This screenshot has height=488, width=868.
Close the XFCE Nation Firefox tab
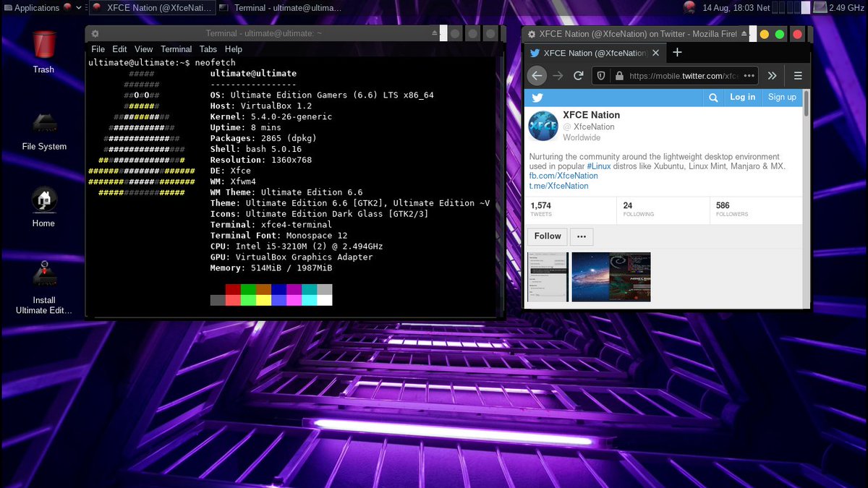pos(655,53)
